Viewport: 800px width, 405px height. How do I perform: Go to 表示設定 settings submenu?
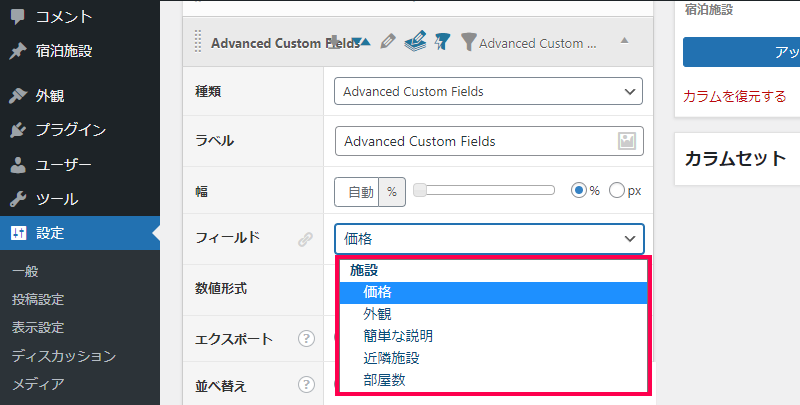point(38,327)
